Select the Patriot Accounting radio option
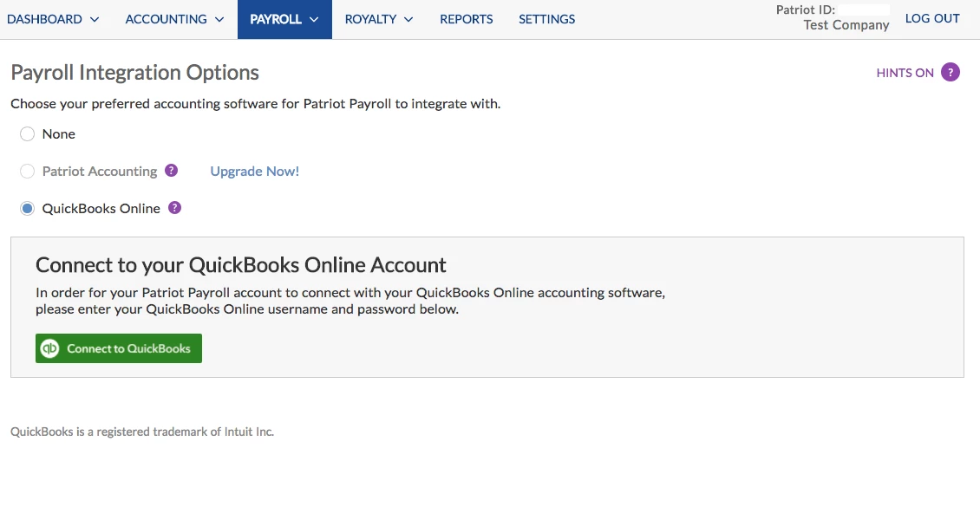 (x=27, y=172)
